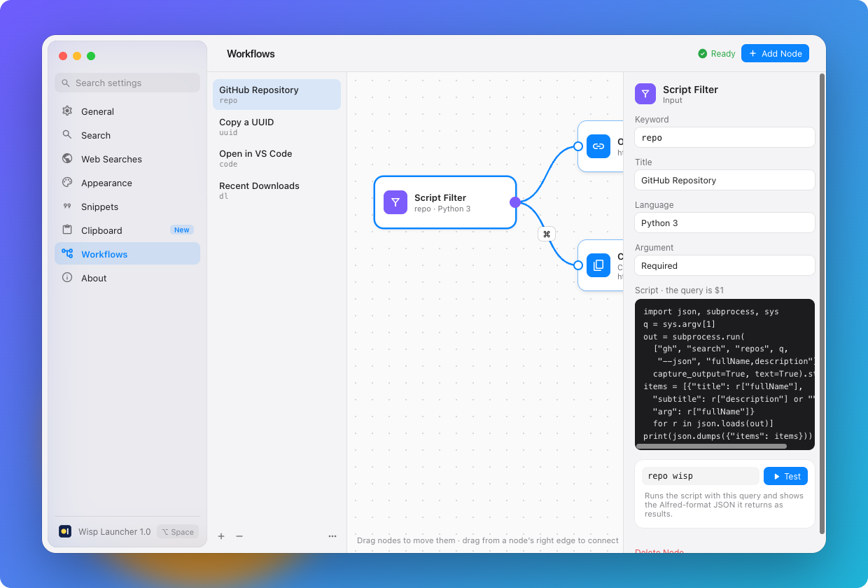Click the link icon of the upper action node
The width and height of the screenshot is (868, 588).
[598, 146]
